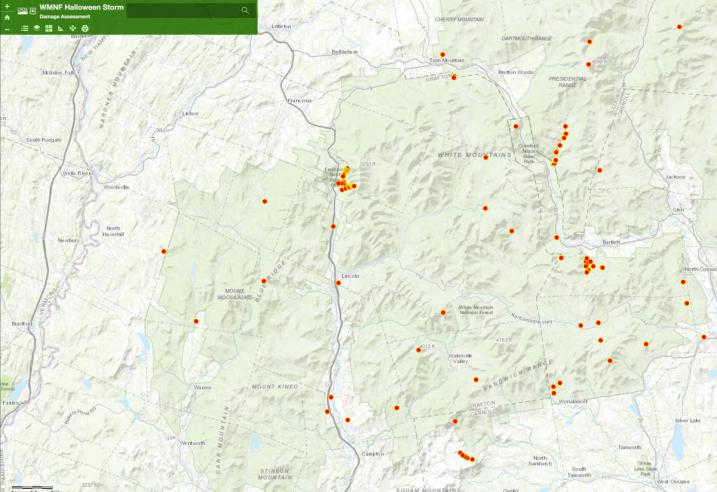Click the Waterville Valley label

point(460,358)
